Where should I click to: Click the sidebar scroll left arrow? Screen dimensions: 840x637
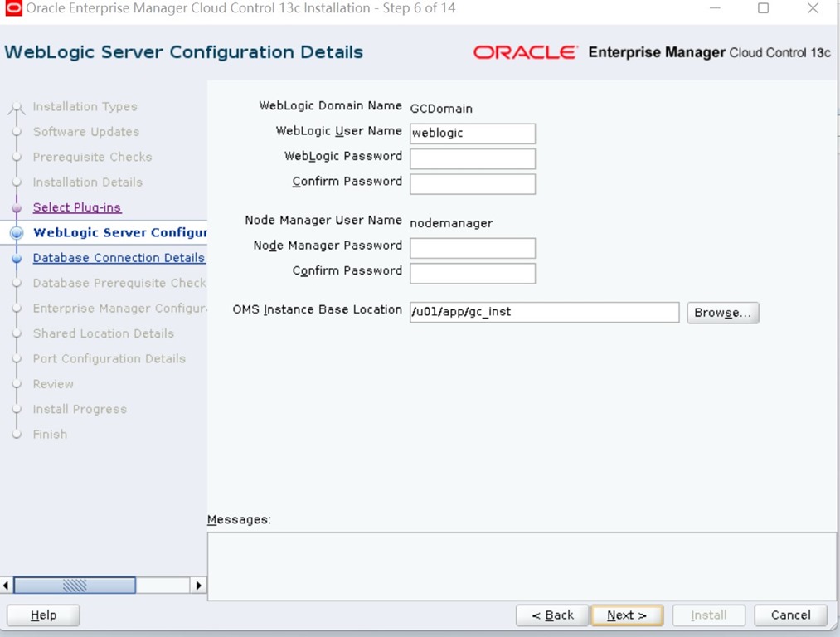coord(6,585)
